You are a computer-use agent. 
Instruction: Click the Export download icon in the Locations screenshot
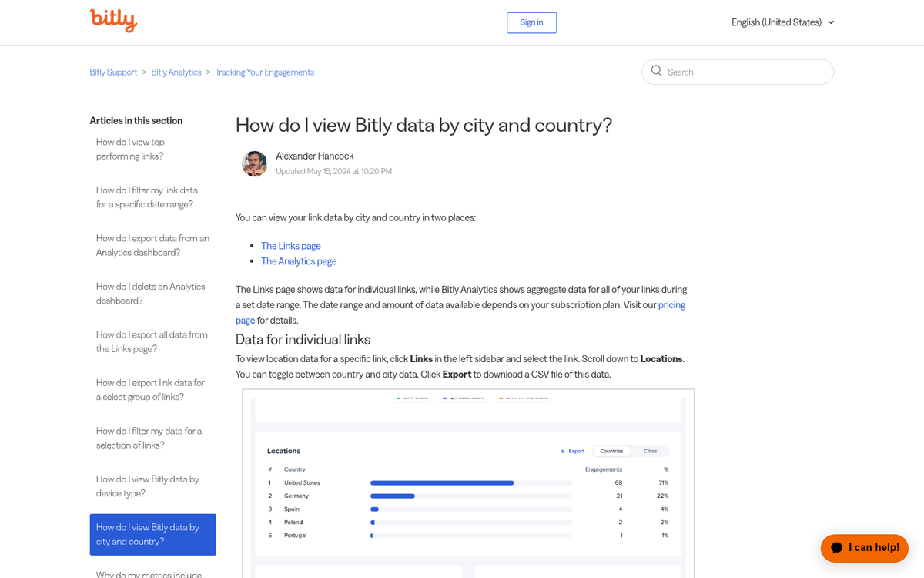(563, 451)
